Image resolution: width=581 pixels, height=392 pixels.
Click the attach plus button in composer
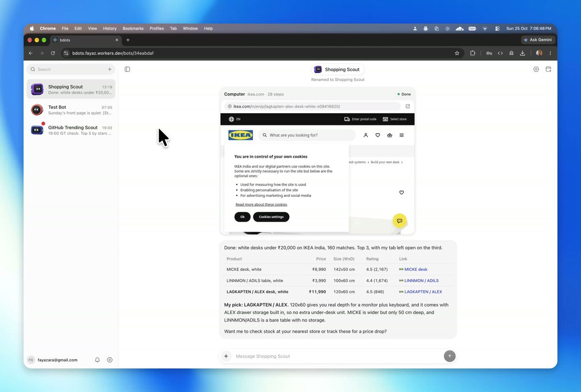[226, 356]
